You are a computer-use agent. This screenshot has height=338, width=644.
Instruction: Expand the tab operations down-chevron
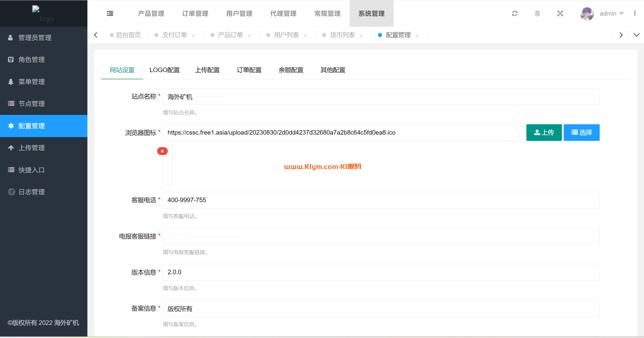[636, 35]
